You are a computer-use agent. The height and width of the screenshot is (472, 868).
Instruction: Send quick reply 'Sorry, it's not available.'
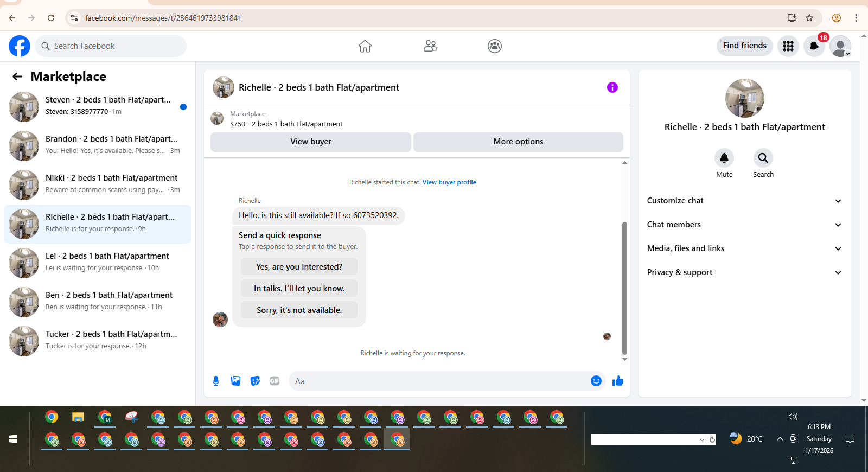[x=299, y=310]
